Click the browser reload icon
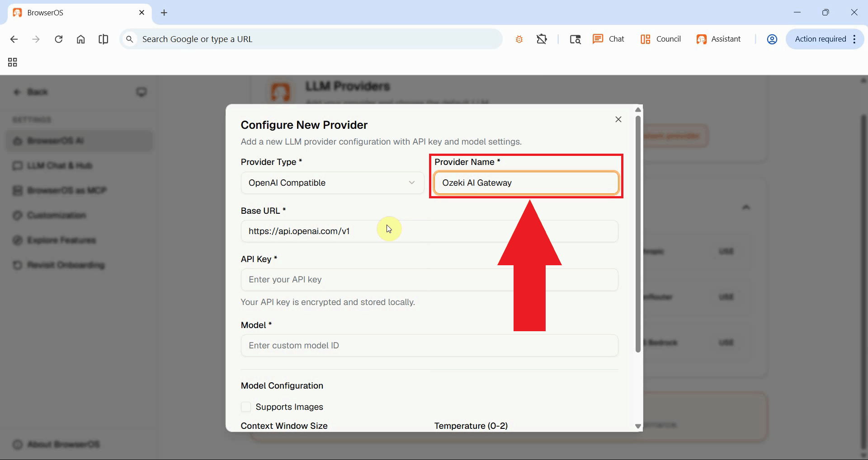This screenshot has width=868, height=460. point(58,39)
